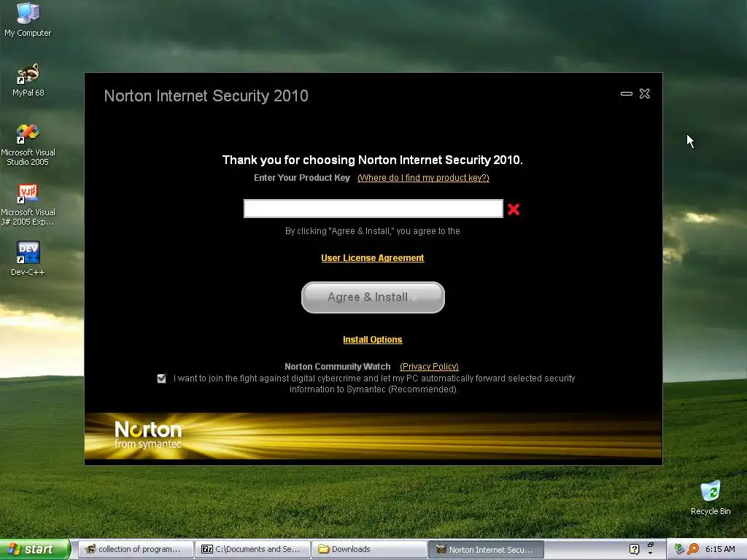Close the Norton installer window
This screenshot has height=560, width=747.
pos(645,94)
